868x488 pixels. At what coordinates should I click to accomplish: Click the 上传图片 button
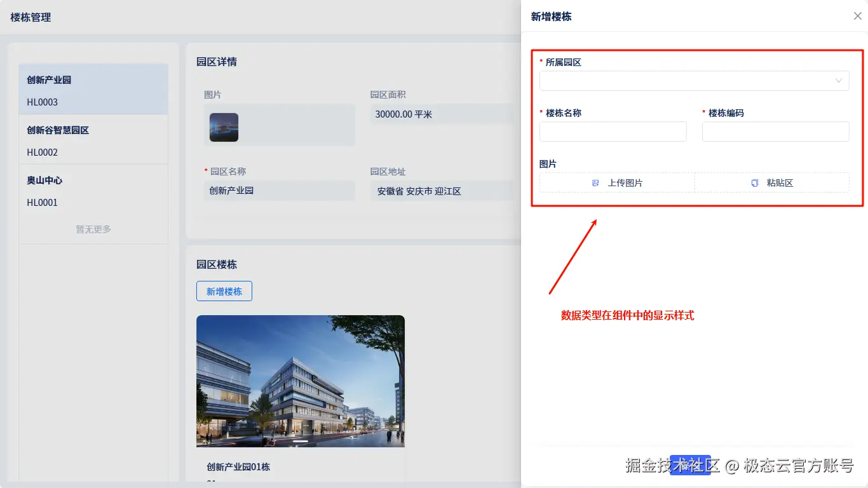(617, 182)
